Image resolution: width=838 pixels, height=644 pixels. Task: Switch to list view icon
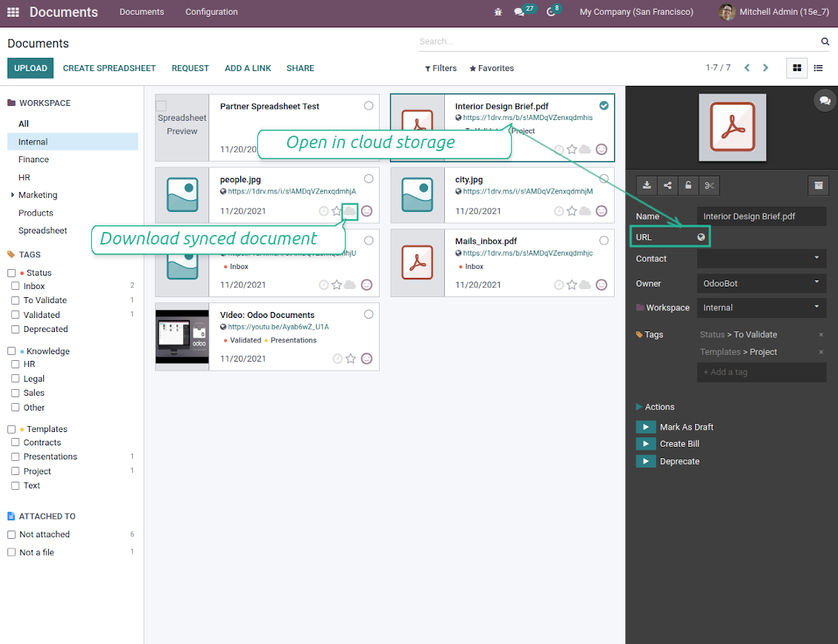pyautogui.click(x=818, y=68)
